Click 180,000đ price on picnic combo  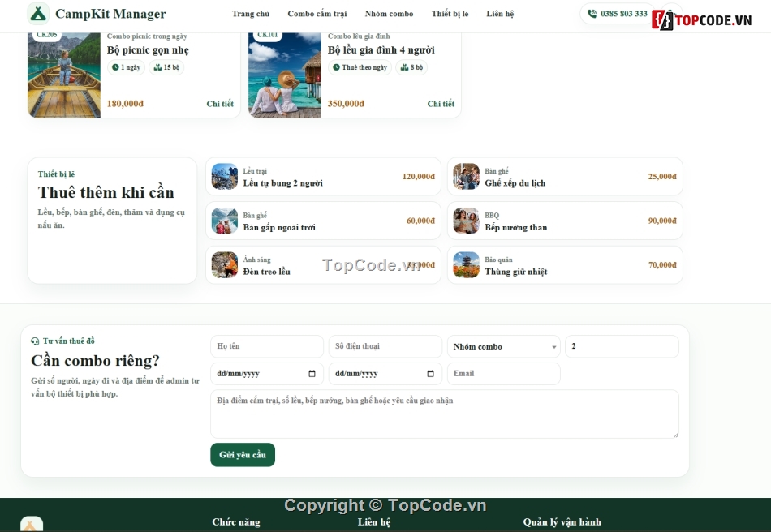coord(125,104)
